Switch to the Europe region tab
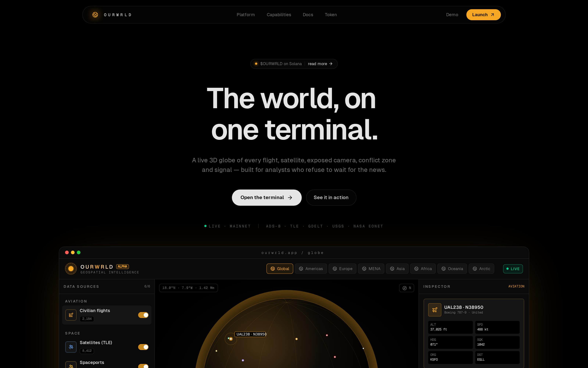Screen dimensions: 588x368 tap(342, 269)
